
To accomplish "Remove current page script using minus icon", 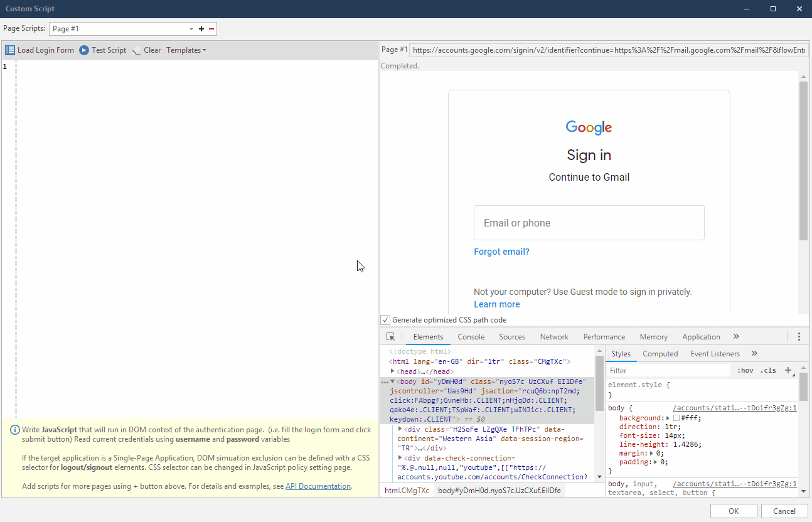I will [x=211, y=28].
